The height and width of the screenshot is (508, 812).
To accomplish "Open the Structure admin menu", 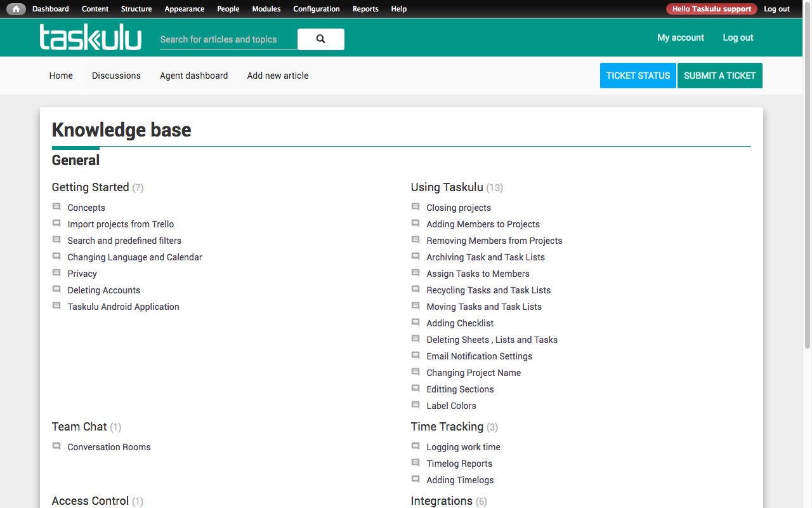I will click(x=136, y=9).
